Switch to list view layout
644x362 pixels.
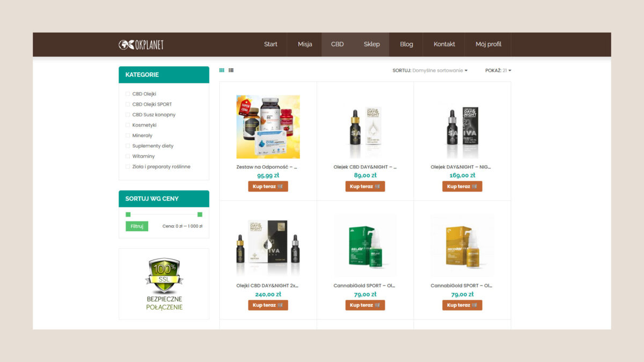click(231, 70)
